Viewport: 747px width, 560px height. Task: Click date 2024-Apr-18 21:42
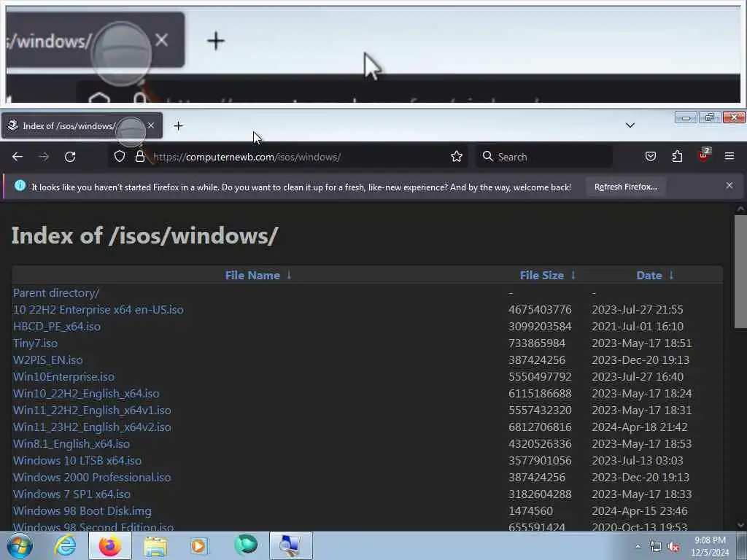pyautogui.click(x=640, y=427)
